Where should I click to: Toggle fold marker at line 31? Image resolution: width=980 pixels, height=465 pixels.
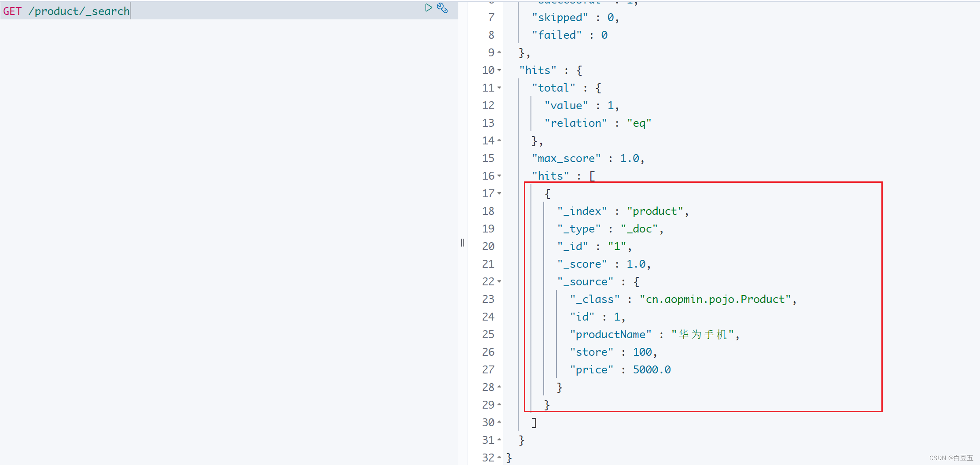499,440
